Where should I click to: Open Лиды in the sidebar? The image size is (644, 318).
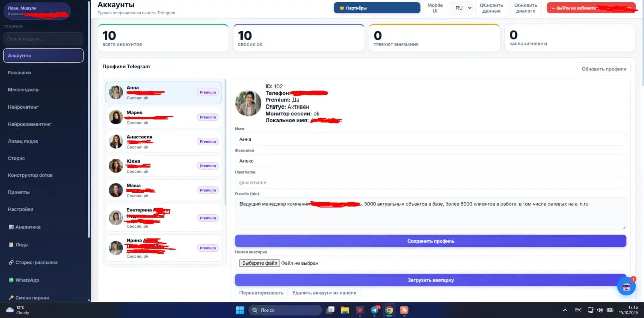[18, 245]
